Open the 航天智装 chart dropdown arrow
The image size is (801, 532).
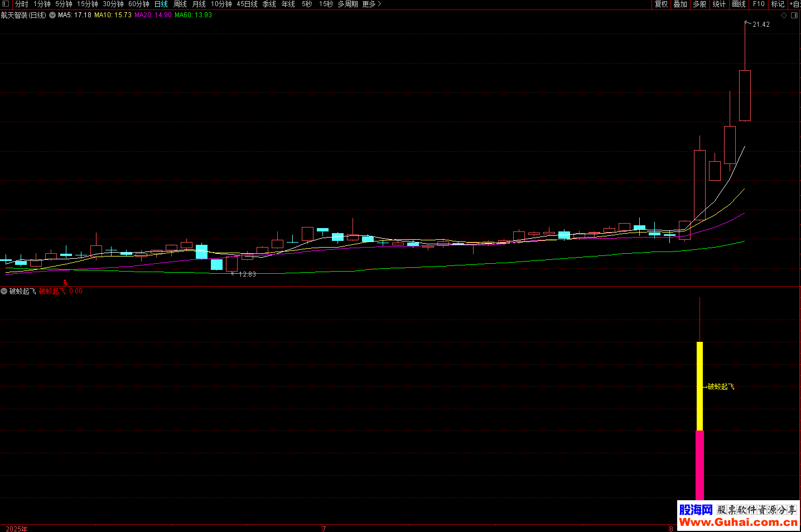click(x=52, y=16)
